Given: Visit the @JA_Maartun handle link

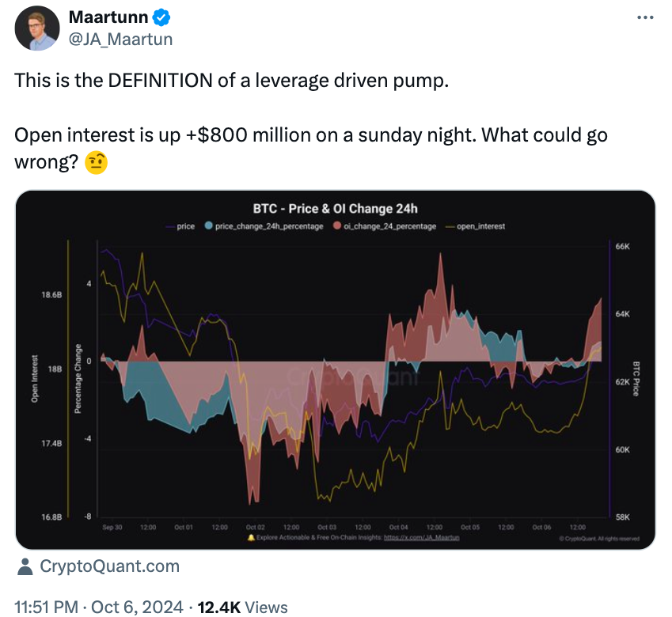Looking at the screenshot, I should (x=121, y=39).
